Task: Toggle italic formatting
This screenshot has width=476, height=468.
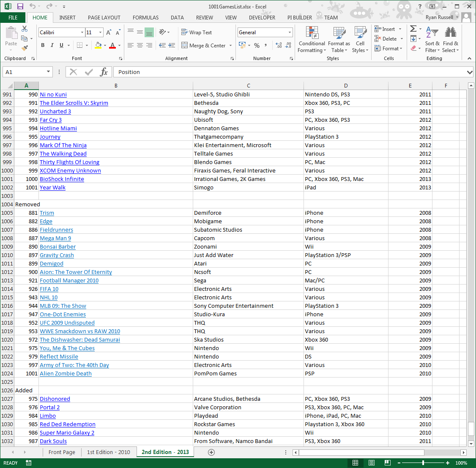Action: 52,45
